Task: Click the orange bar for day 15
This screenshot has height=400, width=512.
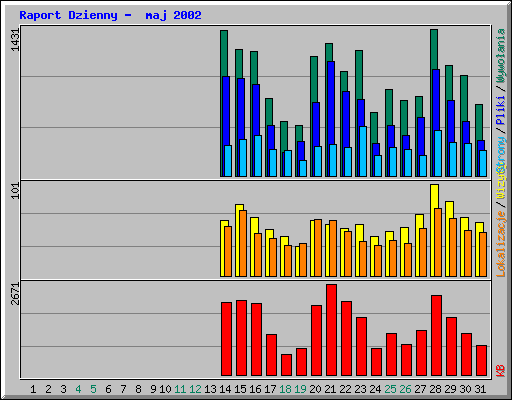Action: 243,243
